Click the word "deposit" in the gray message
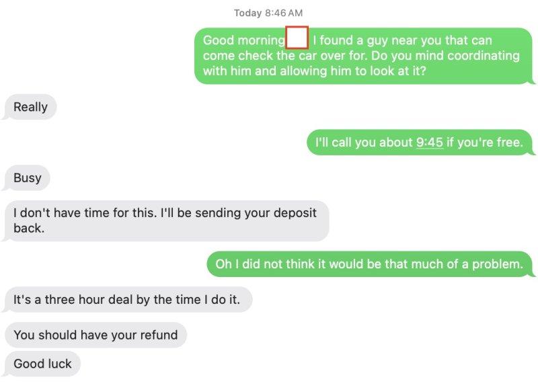Screen dimensions: 538x392 point(294,212)
